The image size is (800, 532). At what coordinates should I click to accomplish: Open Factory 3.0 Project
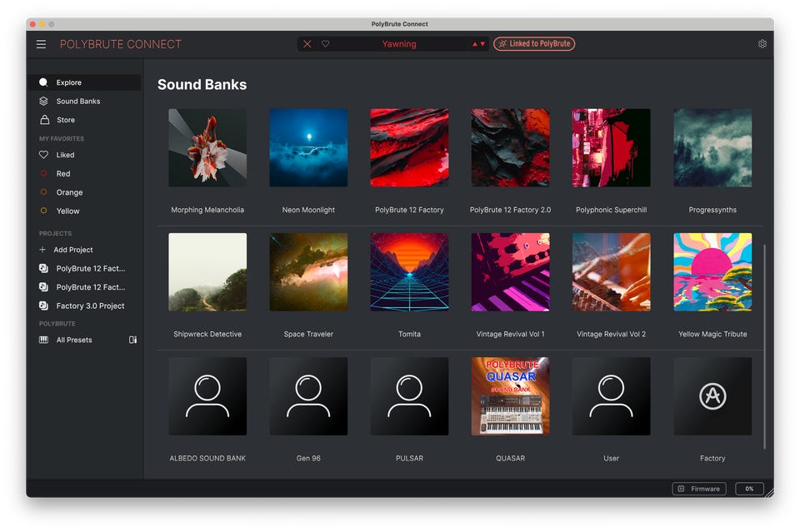84,306
